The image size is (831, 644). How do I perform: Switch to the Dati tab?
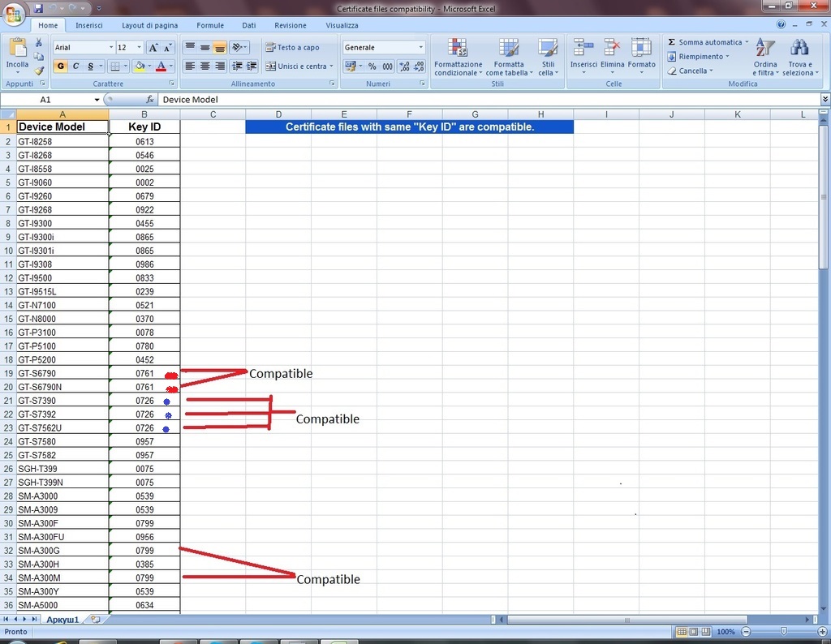click(248, 25)
